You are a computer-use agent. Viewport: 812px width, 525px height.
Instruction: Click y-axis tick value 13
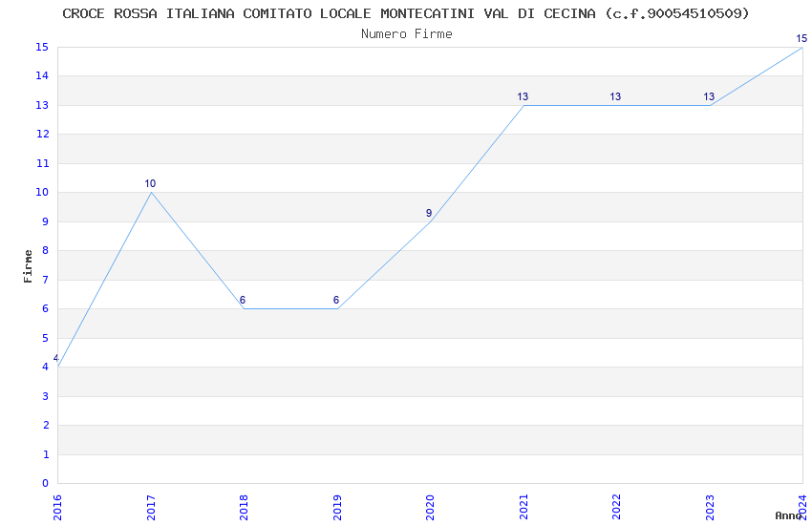[x=42, y=106]
